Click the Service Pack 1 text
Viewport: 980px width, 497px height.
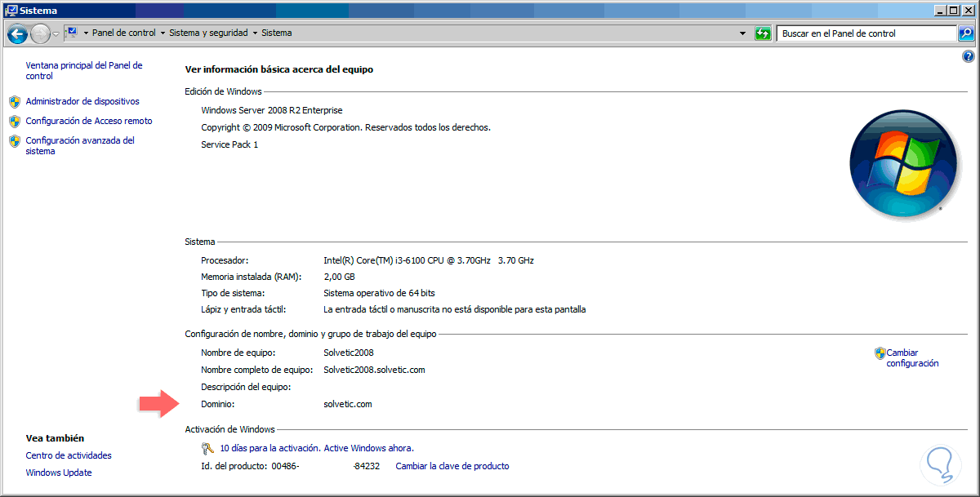click(x=229, y=144)
